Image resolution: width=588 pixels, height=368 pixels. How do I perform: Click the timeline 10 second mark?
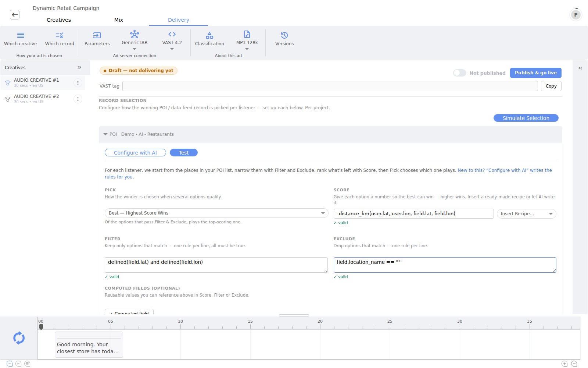(180, 321)
